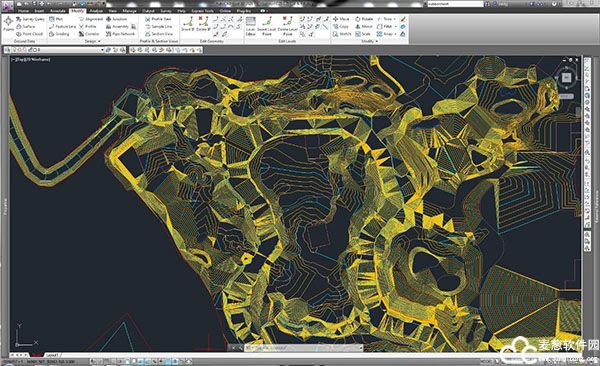Screen dimensions: 600x366
Task: Select the Rotate tool
Action: [364, 19]
